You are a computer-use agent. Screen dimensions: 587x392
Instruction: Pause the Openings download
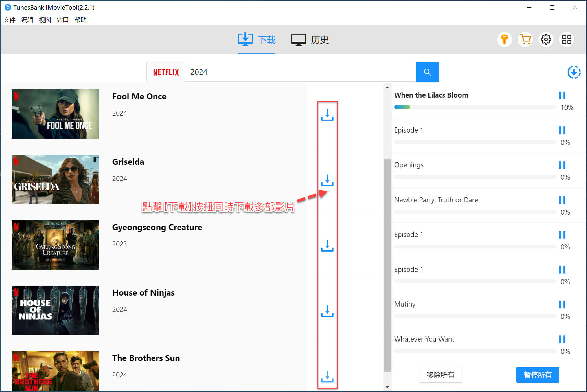tap(562, 165)
